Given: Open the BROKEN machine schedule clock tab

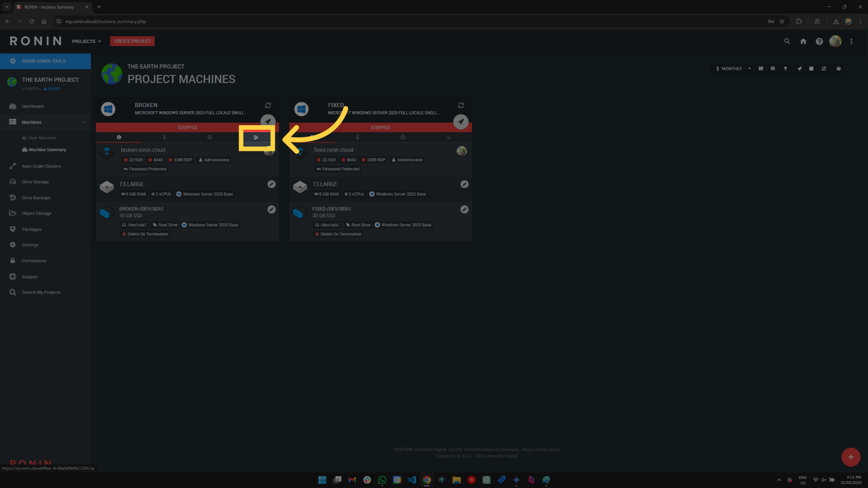Looking at the screenshot, I should point(210,137).
